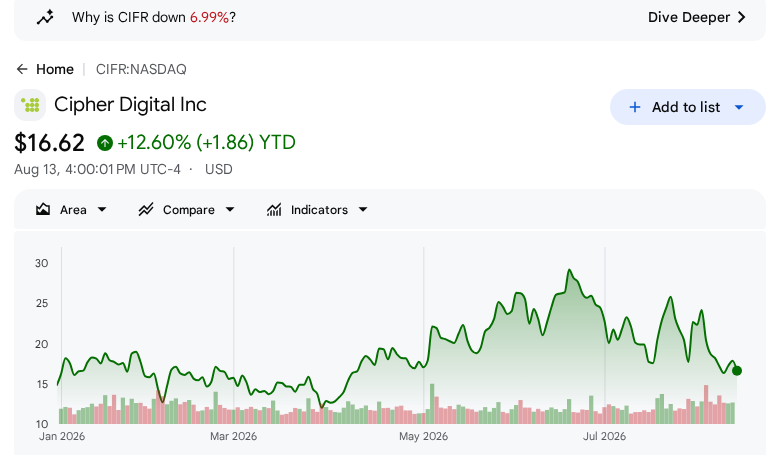The image size is (780, 455).
Task: Click the Cipher Digital Inc logo icon
Action: [30, 105]
